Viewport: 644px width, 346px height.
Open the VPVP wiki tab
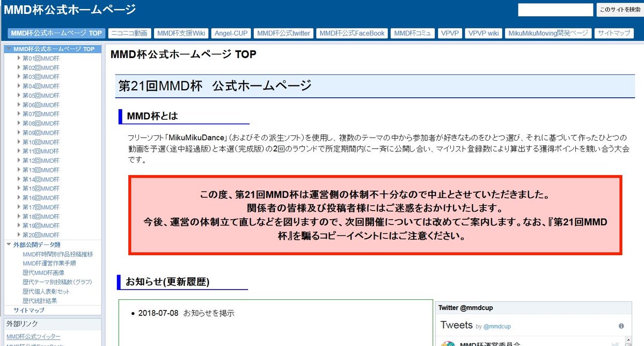coord(483,33)
